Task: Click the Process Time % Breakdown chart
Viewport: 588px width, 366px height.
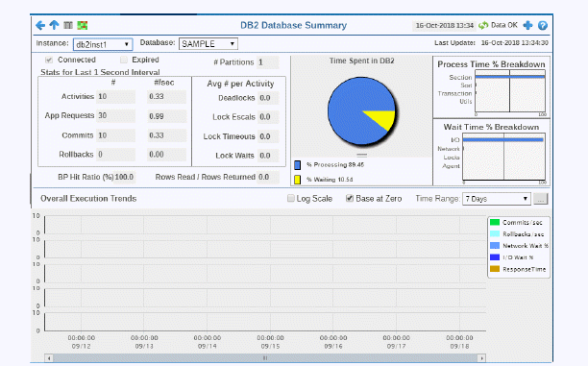Action: point(510,90)
